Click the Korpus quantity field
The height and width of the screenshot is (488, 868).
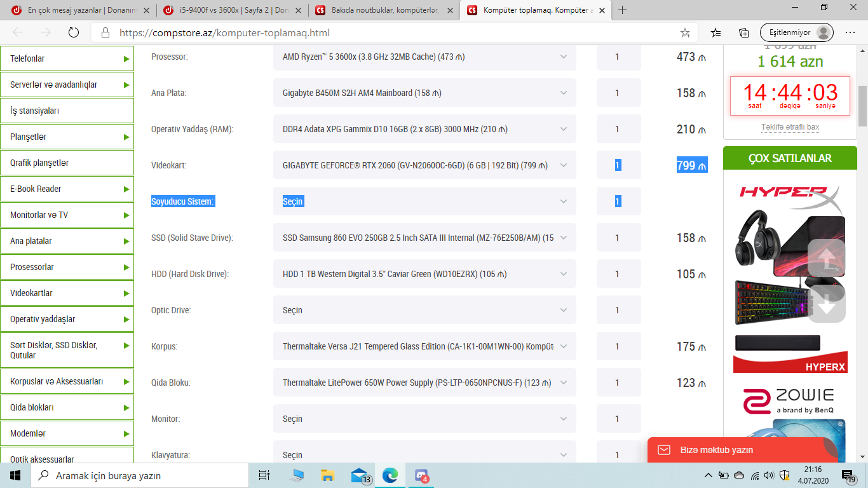coord(618,346)
